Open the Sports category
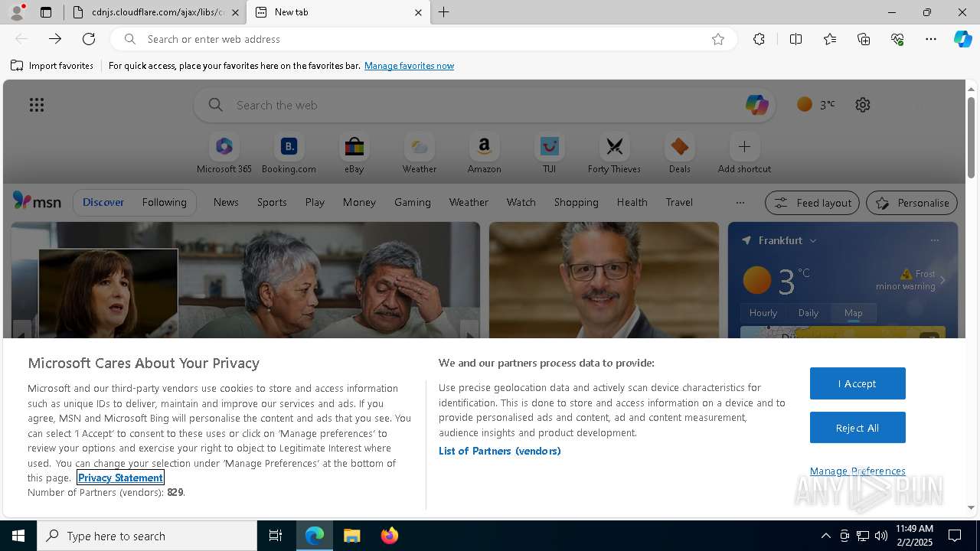The height and width of the screenshot is (551, 980). pos(272,202)
